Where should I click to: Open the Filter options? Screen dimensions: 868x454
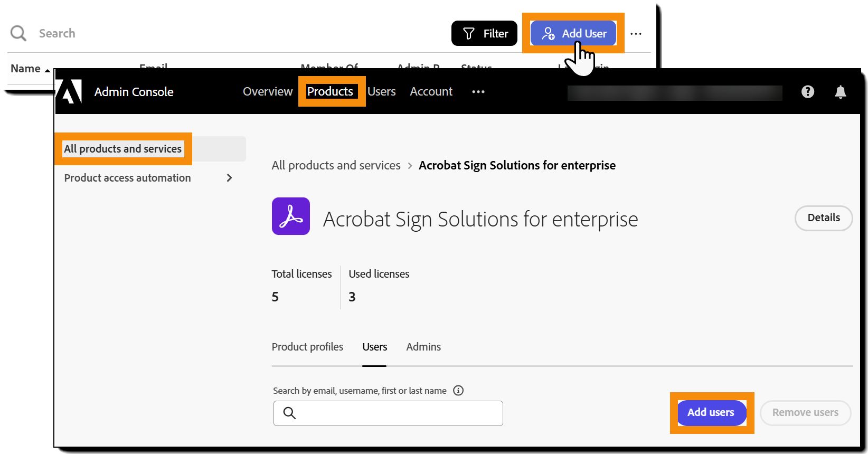[484, 33]
